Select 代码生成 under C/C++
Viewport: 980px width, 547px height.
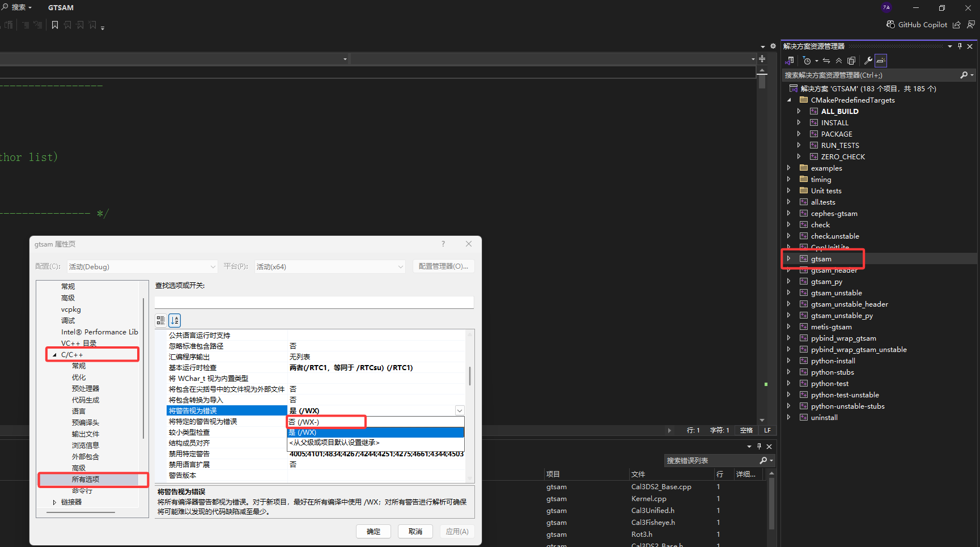pos(86,400)
